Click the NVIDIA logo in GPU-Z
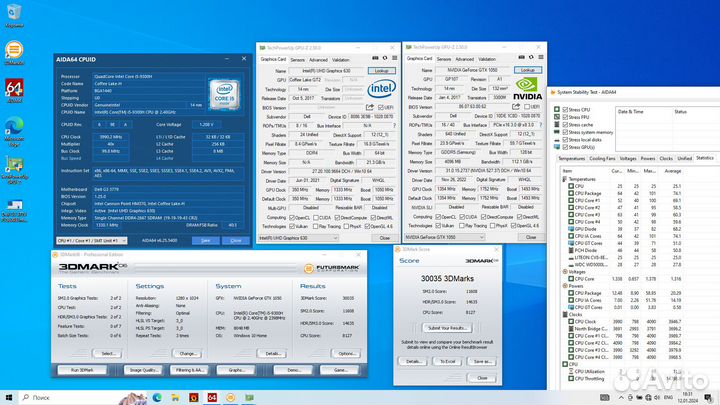720x405 pixels. pyautogui.click(x=527, y=89)
